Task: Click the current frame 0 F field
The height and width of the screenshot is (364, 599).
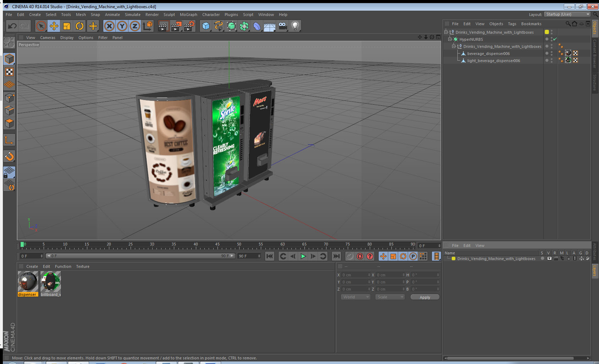Action: click(x=429, y=246)
